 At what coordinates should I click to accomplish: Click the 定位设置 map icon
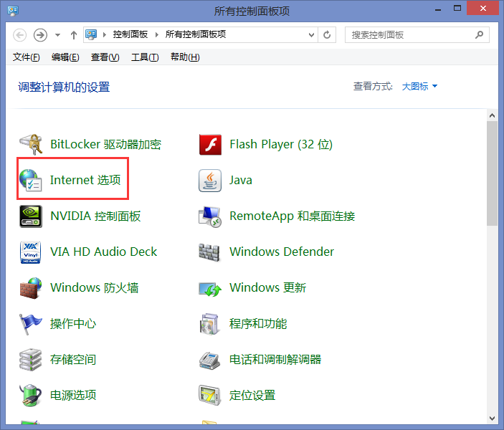(x=209, y=396)
